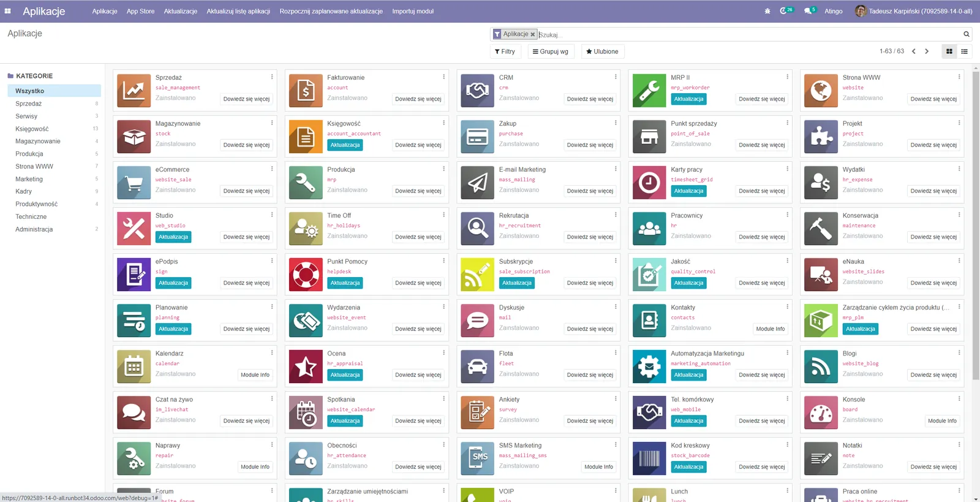Switch to kanban view

pos(949,51)
